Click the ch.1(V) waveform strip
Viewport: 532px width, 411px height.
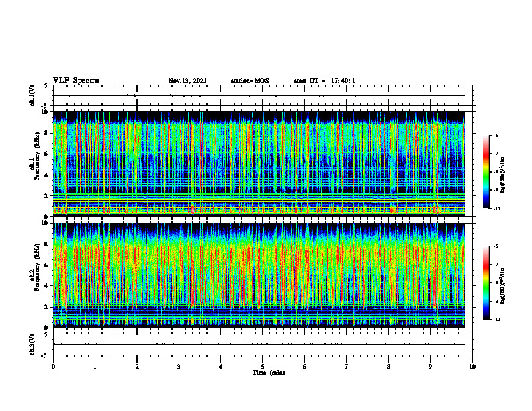263,95
